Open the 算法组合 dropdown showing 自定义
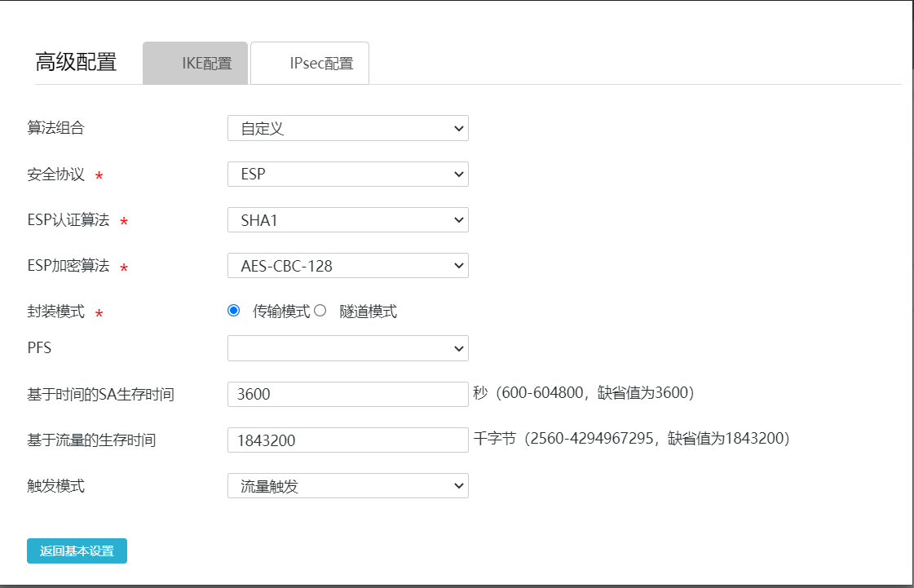This screenshot has height=588, width=914. tap(348, 128)
